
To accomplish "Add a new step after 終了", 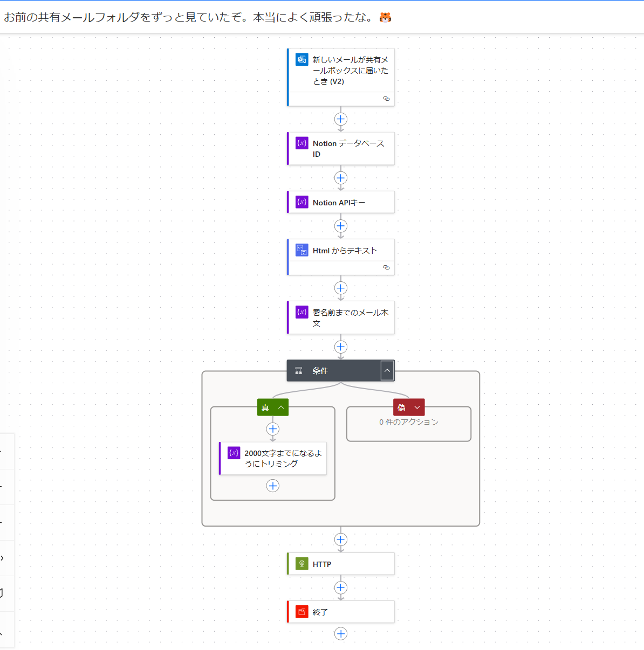I will pos(341,634).
